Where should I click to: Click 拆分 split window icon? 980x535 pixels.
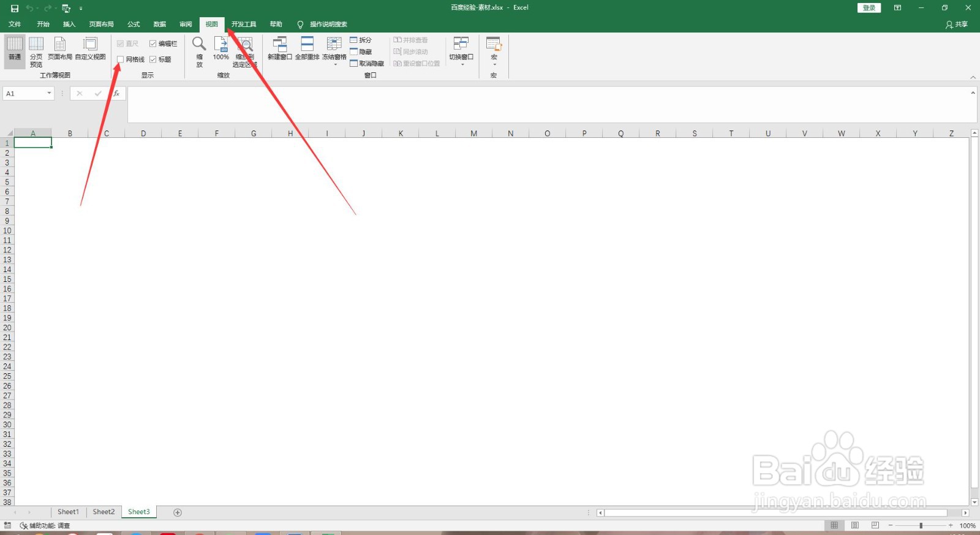point(361,40)
